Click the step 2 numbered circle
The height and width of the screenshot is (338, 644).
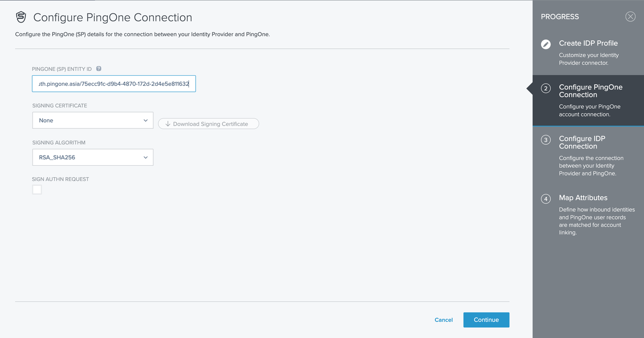tap(546, 88)
